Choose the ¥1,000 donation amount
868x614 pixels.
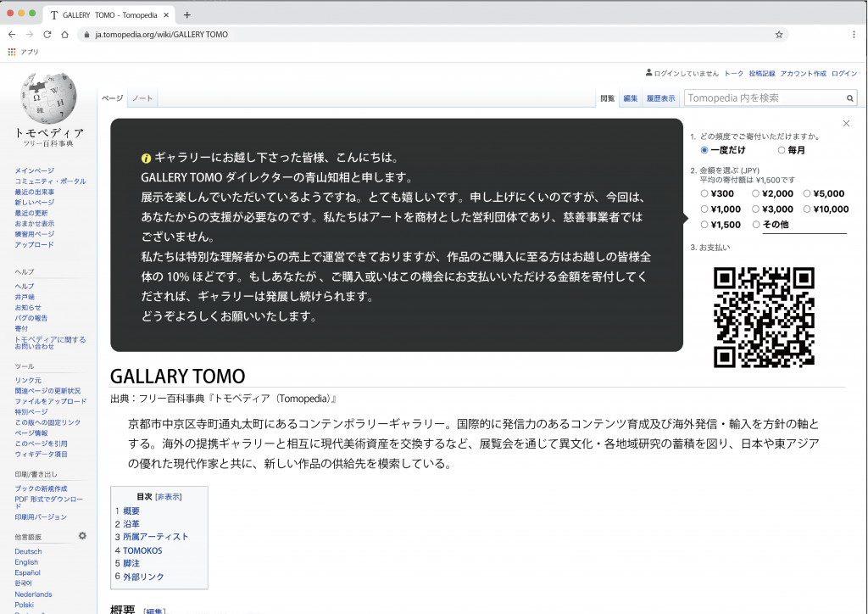point(704,209)
